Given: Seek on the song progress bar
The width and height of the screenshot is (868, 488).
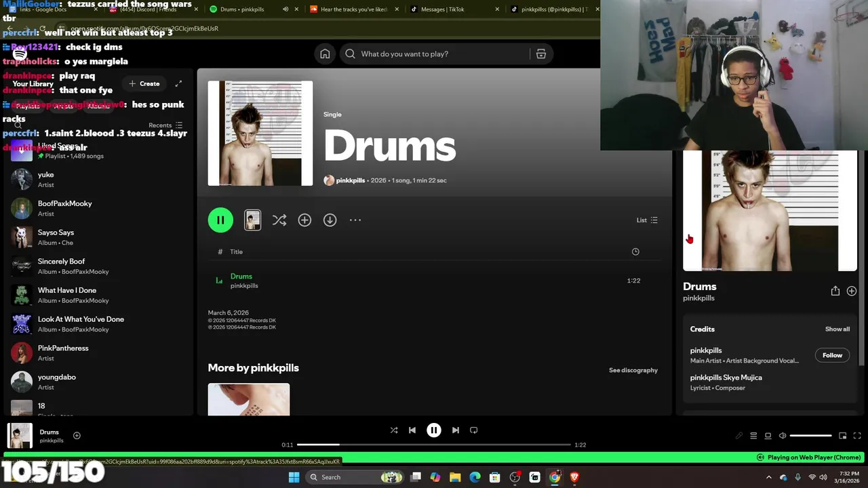Looking at the screenshot, I should [x=434, y=445].
